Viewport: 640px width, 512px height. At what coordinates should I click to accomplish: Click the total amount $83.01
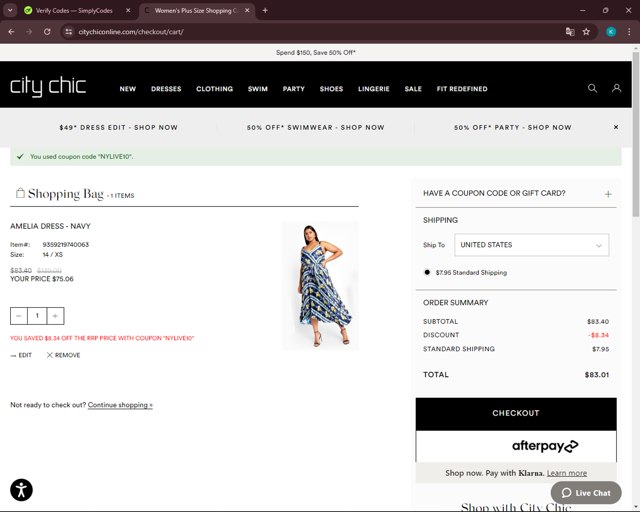click(597, 375)
